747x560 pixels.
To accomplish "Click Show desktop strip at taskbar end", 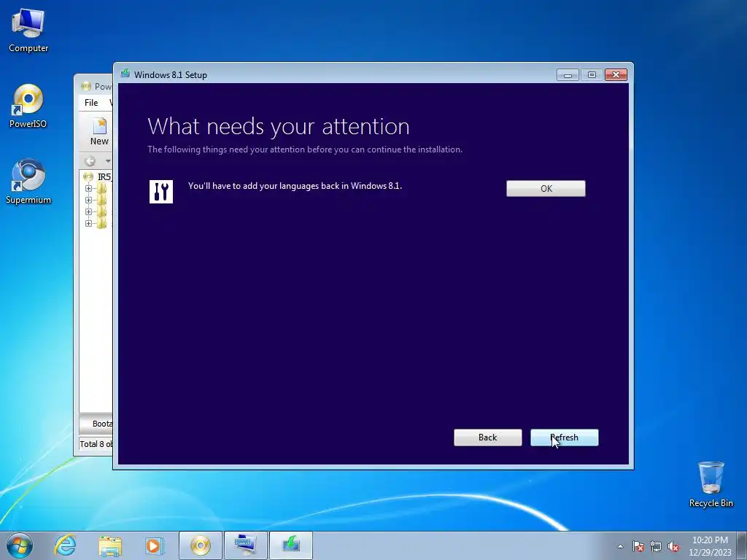I will coord(742,545).
